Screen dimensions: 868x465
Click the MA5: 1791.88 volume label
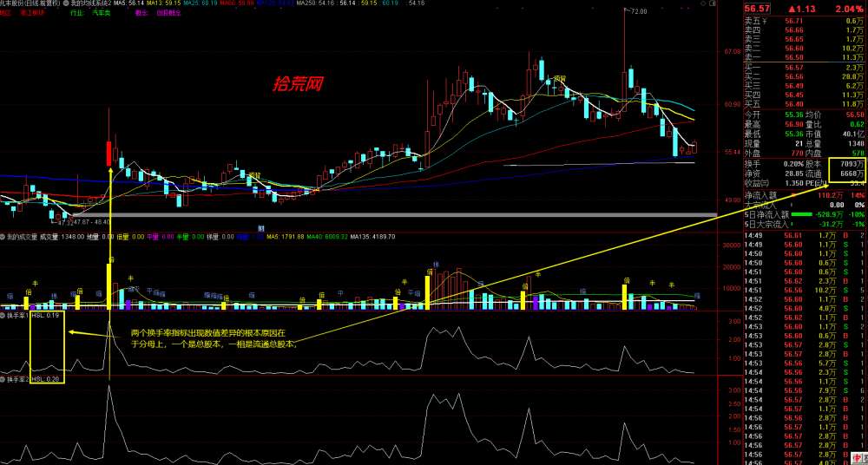click(x=286, y=236)
